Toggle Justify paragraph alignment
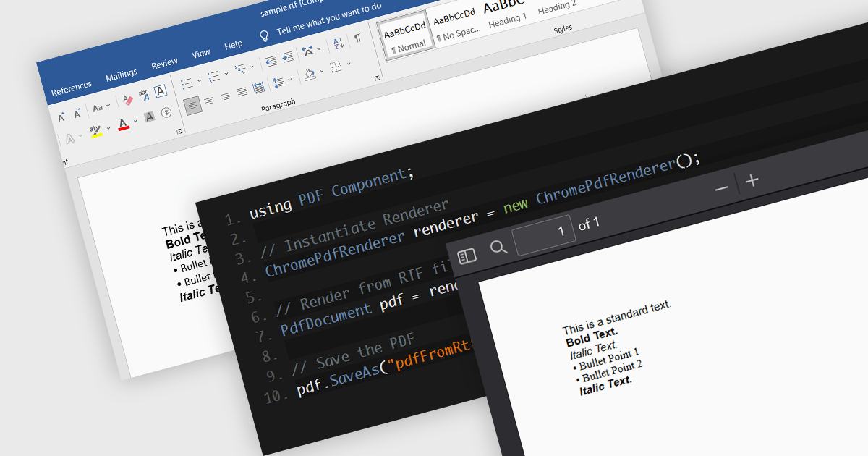Viewport: 868px width, 456px height. point(242,93)
